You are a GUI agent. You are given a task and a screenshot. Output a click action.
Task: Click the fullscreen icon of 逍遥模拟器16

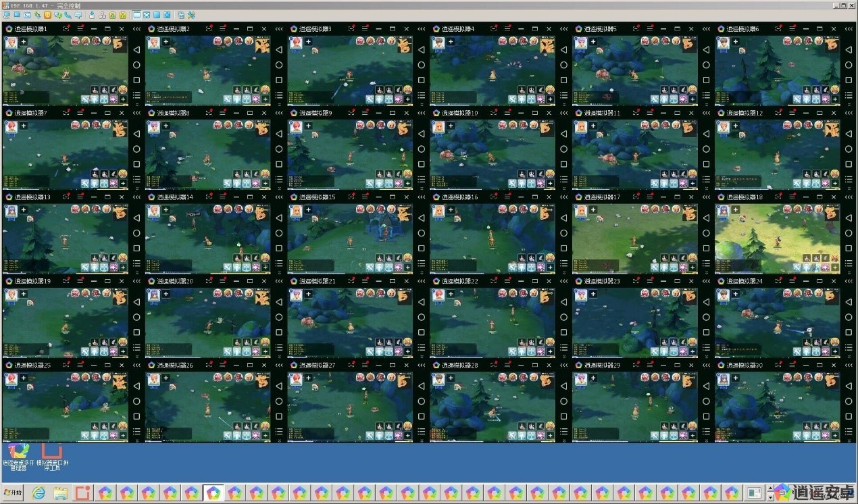tap(495, 197)
